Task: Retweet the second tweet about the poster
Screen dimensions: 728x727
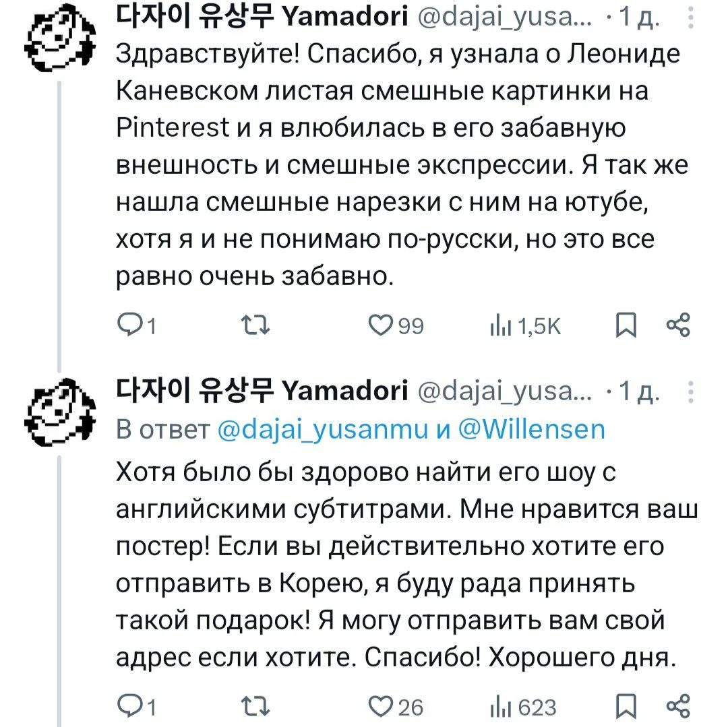Action: point(255,706)
